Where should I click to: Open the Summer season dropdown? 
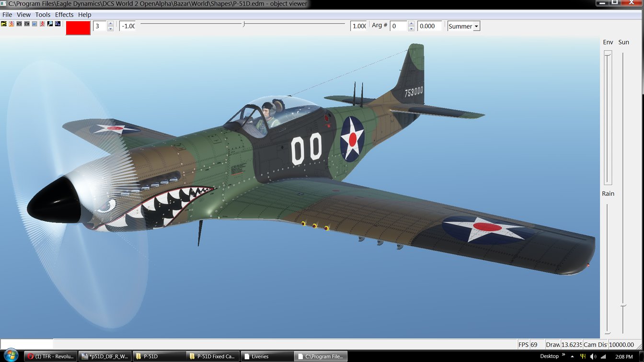(x=476, y=26)
